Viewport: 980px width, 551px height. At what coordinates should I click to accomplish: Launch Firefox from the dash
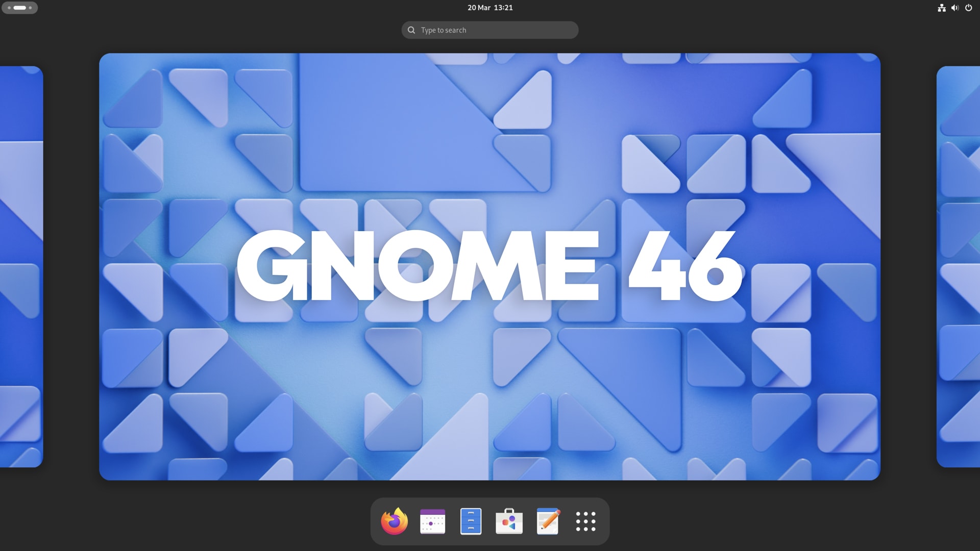[394, 521]
